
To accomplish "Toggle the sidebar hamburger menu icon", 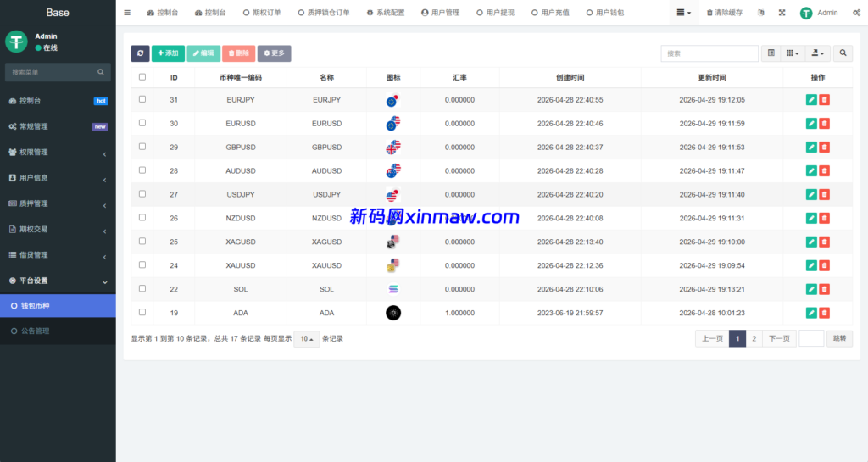I will (x=127, y=13).
